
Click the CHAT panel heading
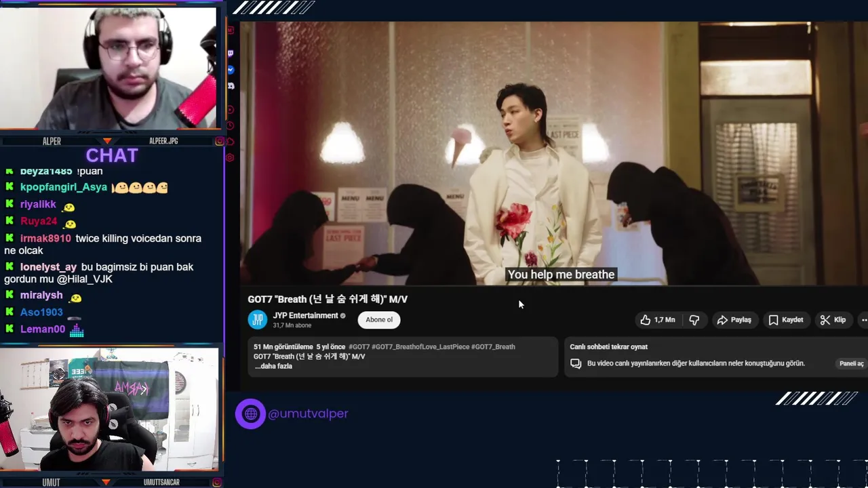[x=112, y=155]
